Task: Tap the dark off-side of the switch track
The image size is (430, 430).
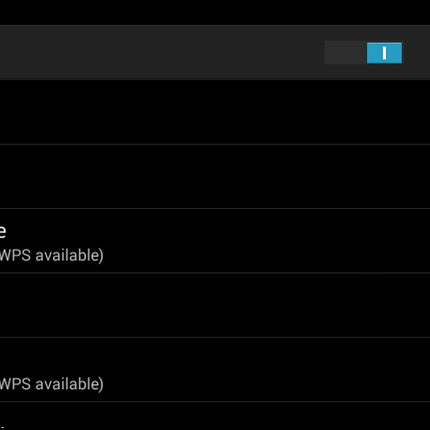Action: point(345,53)
